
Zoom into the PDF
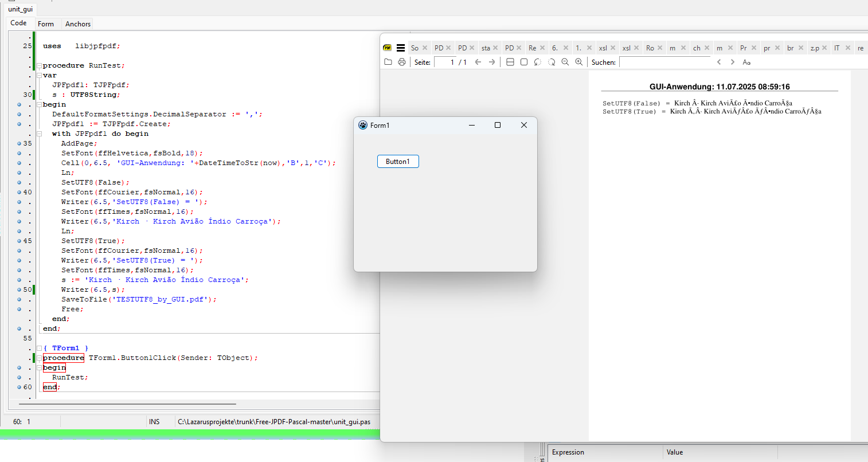[579, 62]
